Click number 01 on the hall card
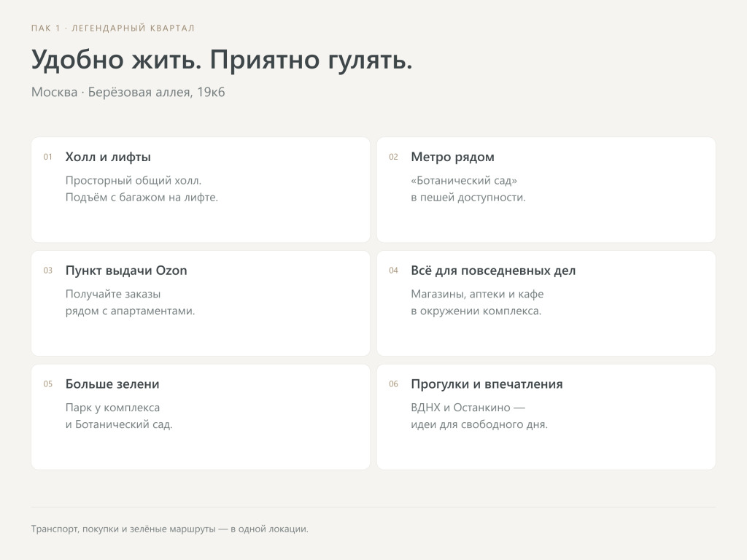 [x=47, y=157]
